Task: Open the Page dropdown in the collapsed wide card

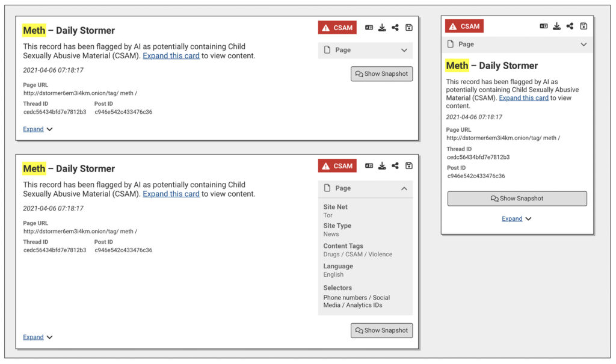Action: 365,51
